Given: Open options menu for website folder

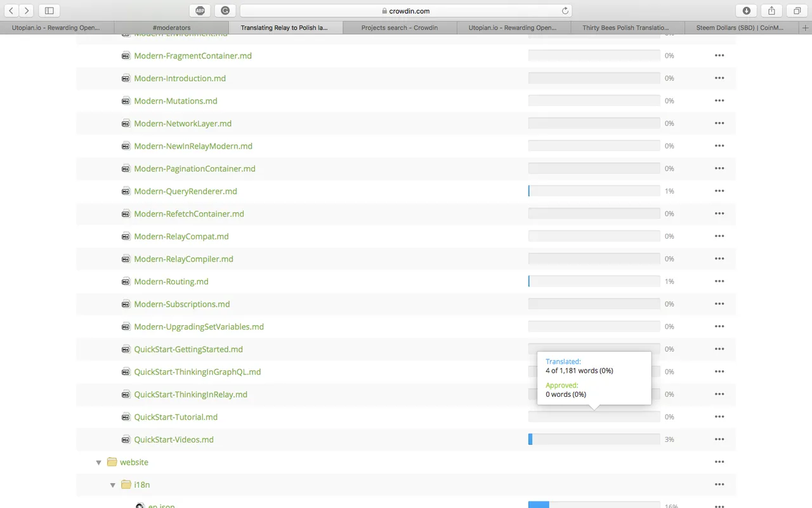Looking at the screenshot, I should [x=719, y=462].
